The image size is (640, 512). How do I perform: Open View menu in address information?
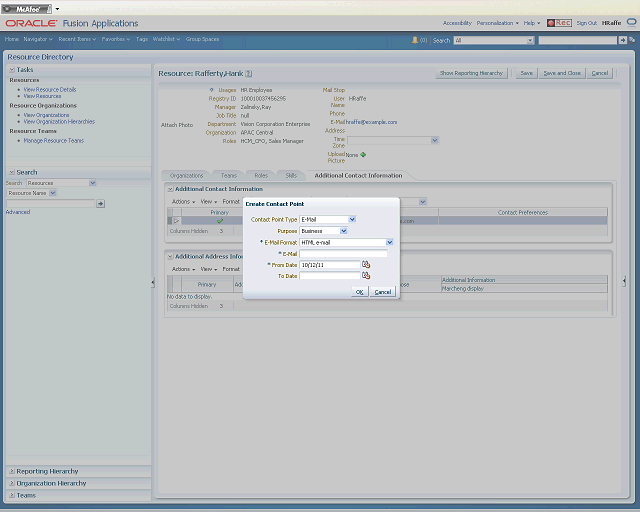coord(209,269)
